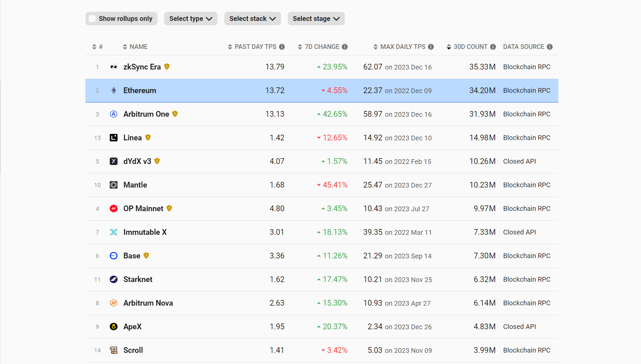Screen dimensions: 641x364
Task: Open the Linea project name
Action: tap(133, 138)
